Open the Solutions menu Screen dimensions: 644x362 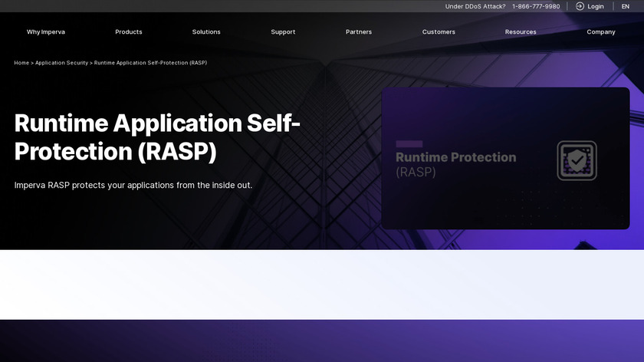[x=206, y=32]
